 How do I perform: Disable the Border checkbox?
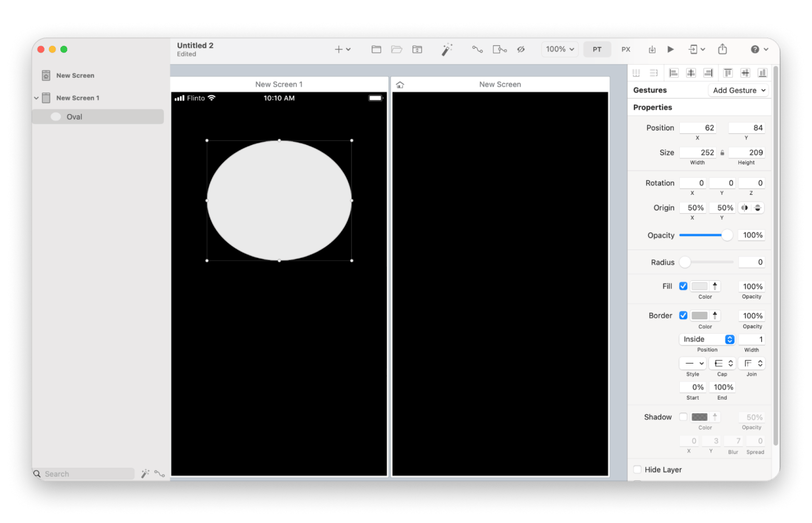tap(683, 316)
